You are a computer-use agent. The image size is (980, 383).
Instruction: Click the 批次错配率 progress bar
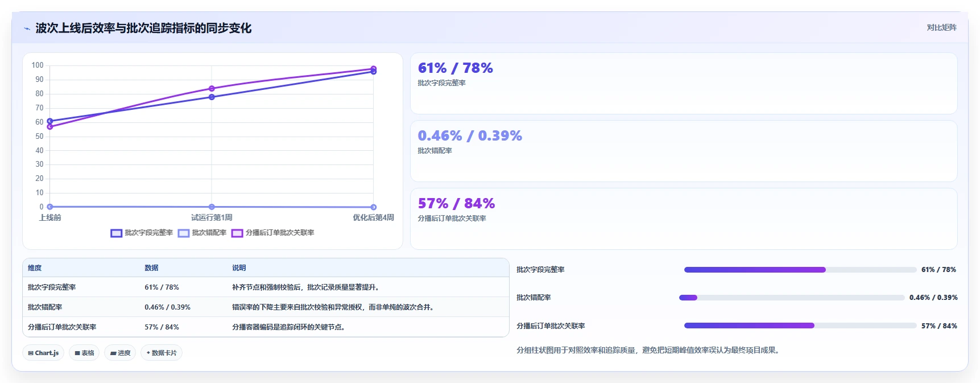tap(792, 298)
